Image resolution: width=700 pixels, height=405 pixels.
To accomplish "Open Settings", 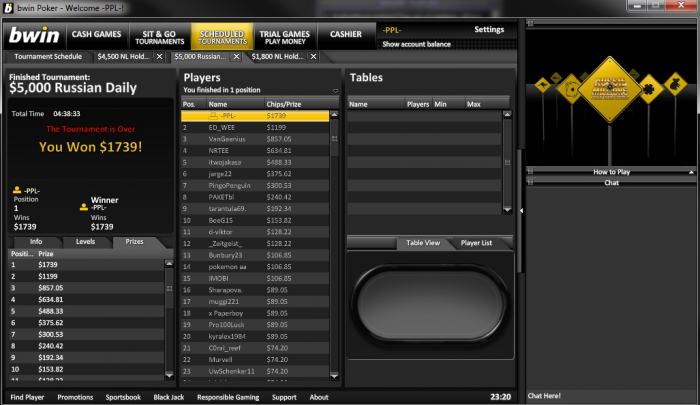I will pyautogui.click(x=489, y=29).
